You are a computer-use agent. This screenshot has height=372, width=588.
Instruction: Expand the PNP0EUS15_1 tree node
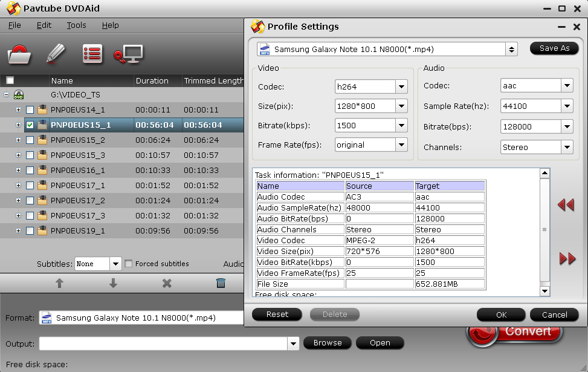[18, 125]
